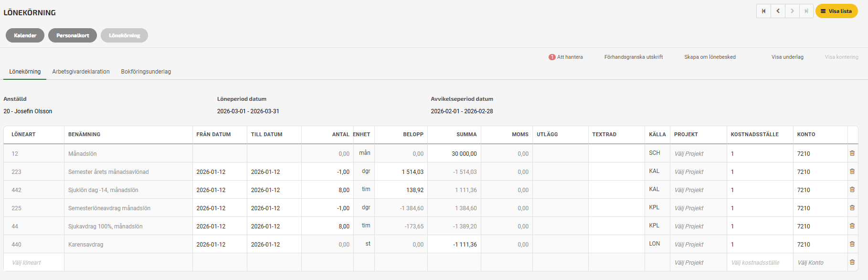Open the Kalender view

tap(25, 35)
